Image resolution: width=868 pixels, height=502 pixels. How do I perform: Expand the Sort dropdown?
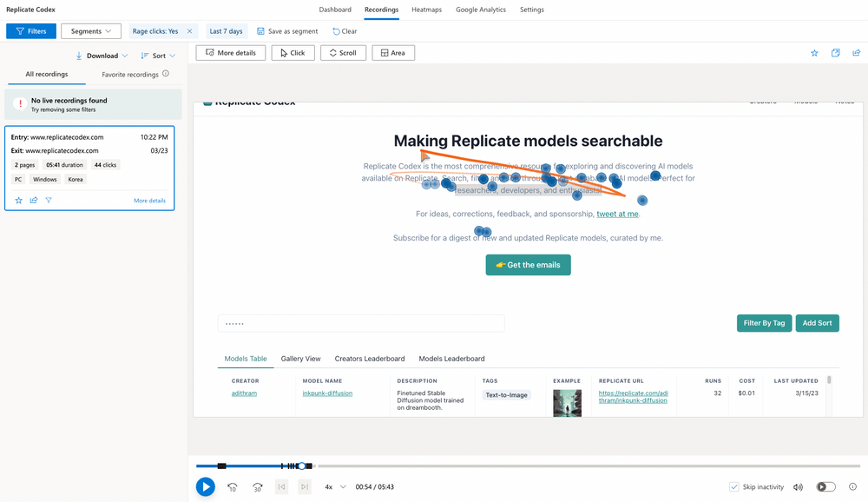[158, 56]
